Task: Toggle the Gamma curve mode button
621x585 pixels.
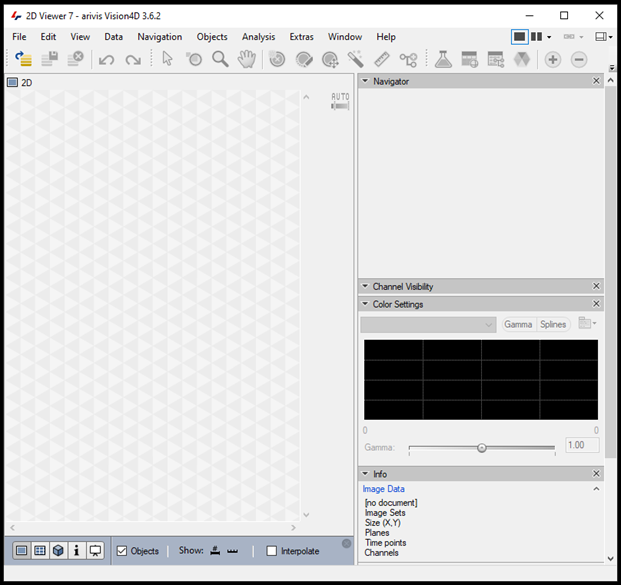Action: pos(518,324)
